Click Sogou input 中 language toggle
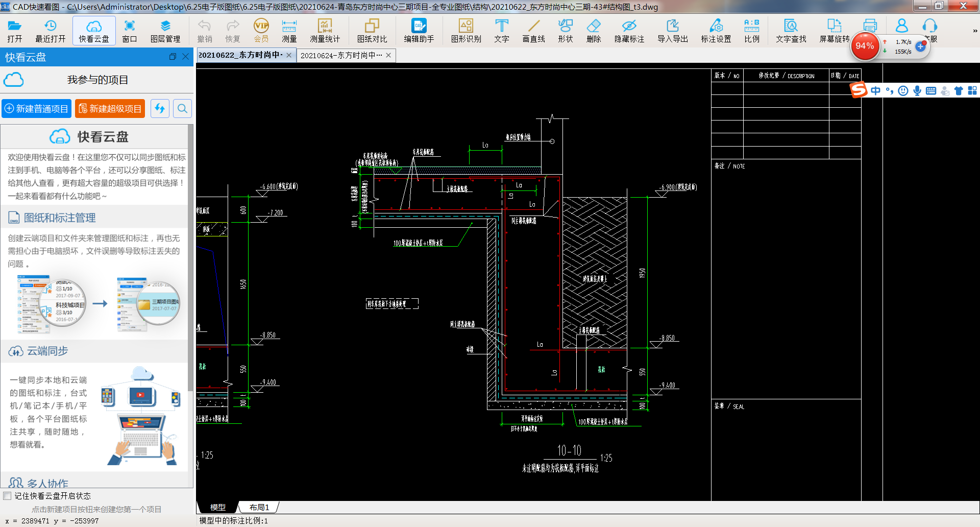Viewport: 980px width, 527px height. click(x=876, y=90)
